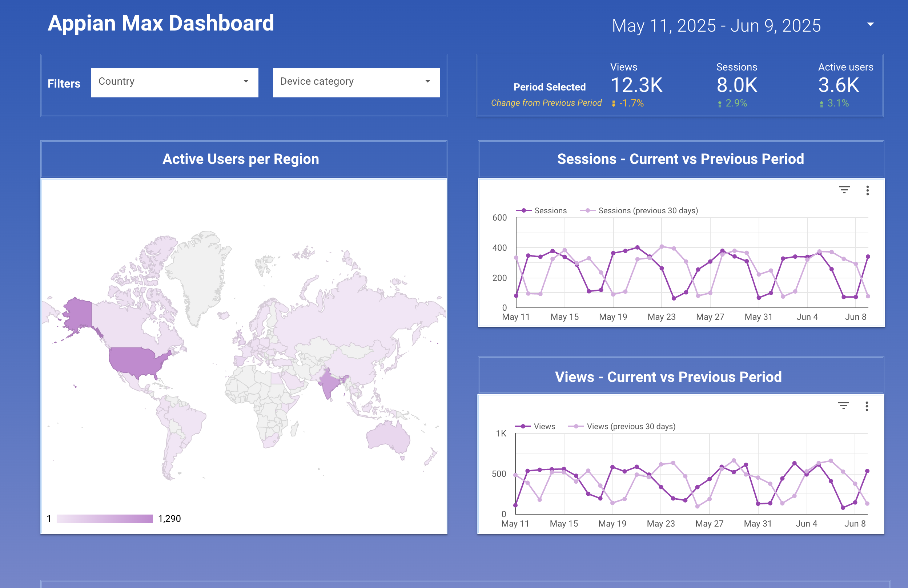Viewport: 908px width, 588px height.
Task: Select the Sessions 8.0K scorecard
Action: [737, 85]
